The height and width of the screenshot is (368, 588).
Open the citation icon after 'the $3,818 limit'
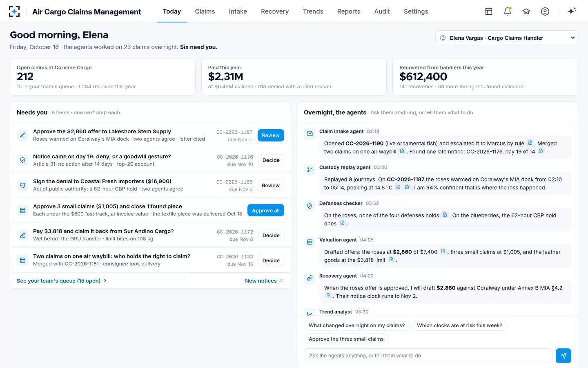[x=391, y=260]
